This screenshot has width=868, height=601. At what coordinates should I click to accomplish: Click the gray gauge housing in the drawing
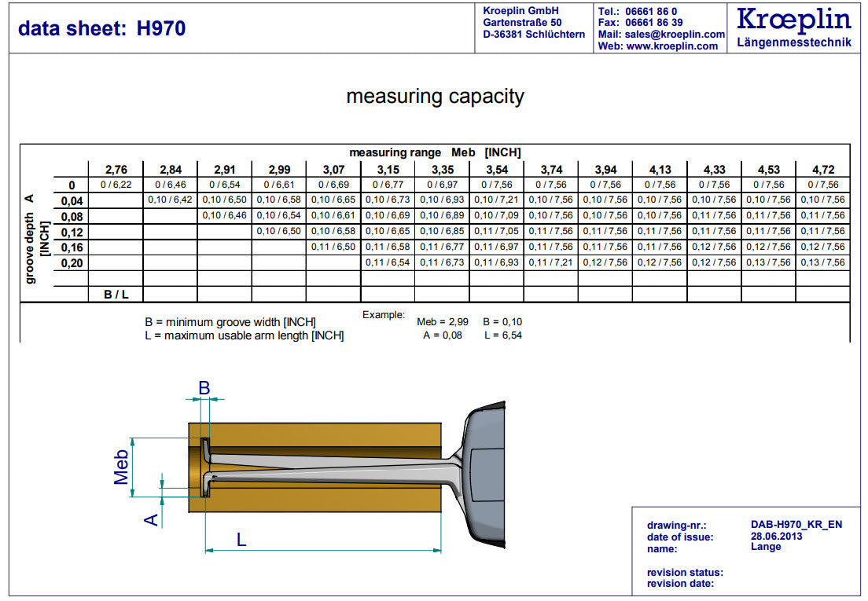click(x=487, y=470)
